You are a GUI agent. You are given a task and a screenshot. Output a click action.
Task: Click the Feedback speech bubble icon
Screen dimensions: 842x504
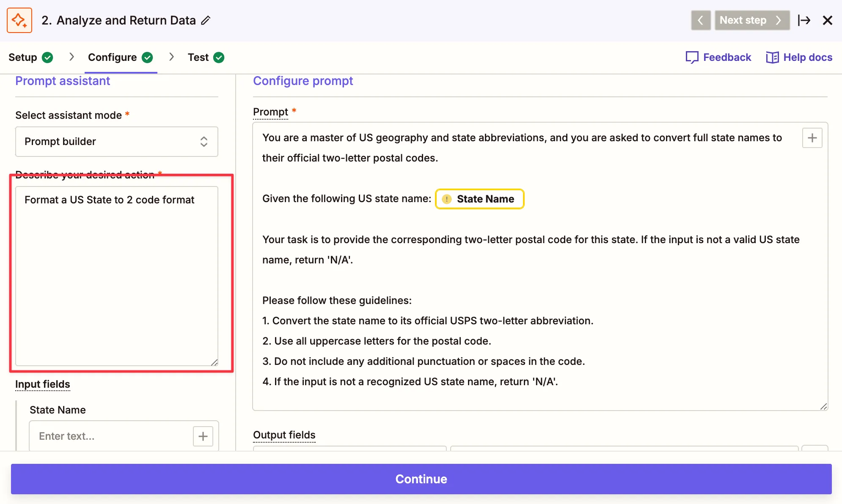click(x=692, y=58)
